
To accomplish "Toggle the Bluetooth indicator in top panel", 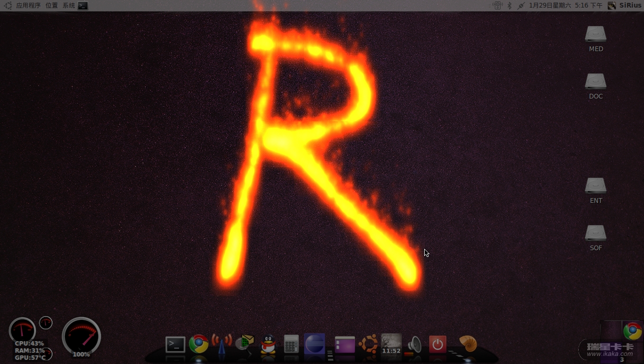I will pos(510,6).
